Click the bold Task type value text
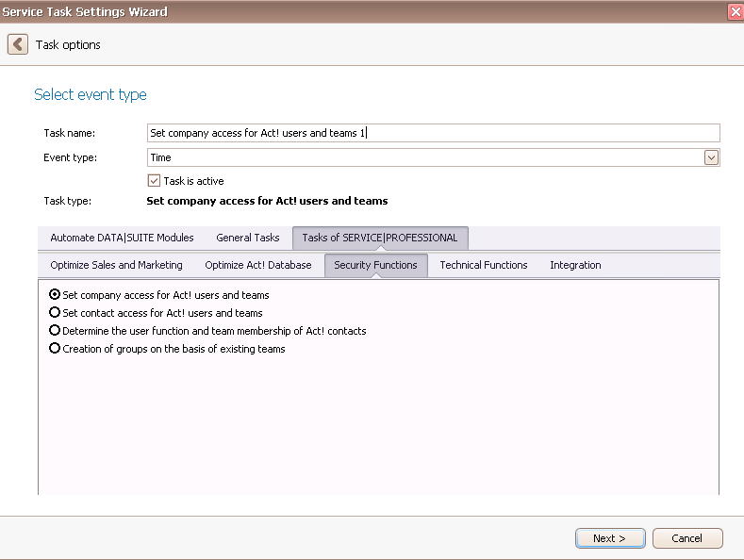The width and height of the screenshot is (744, 560). [267, 201]
